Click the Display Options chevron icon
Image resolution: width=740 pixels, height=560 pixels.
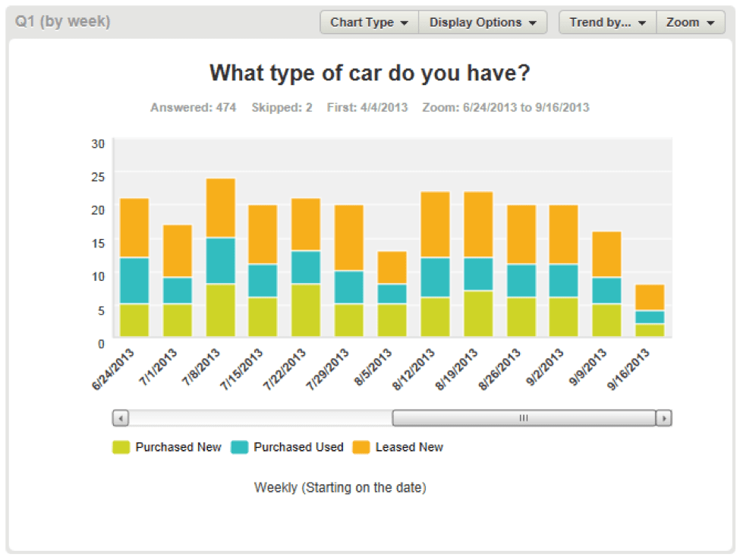point(534,22)
